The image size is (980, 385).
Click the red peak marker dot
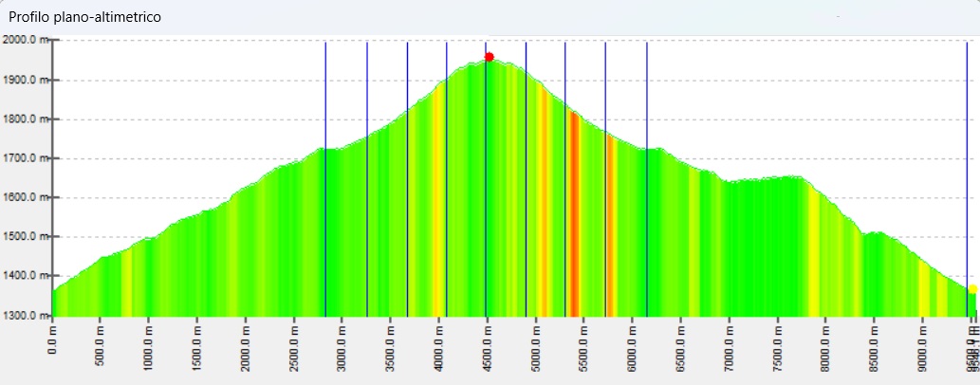(x=489, y=57)
